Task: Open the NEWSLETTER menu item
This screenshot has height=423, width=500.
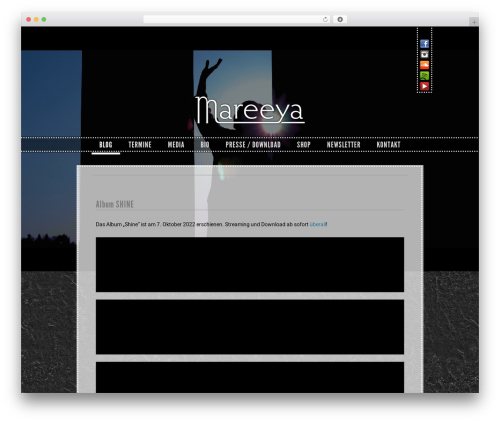Action: 344,145
